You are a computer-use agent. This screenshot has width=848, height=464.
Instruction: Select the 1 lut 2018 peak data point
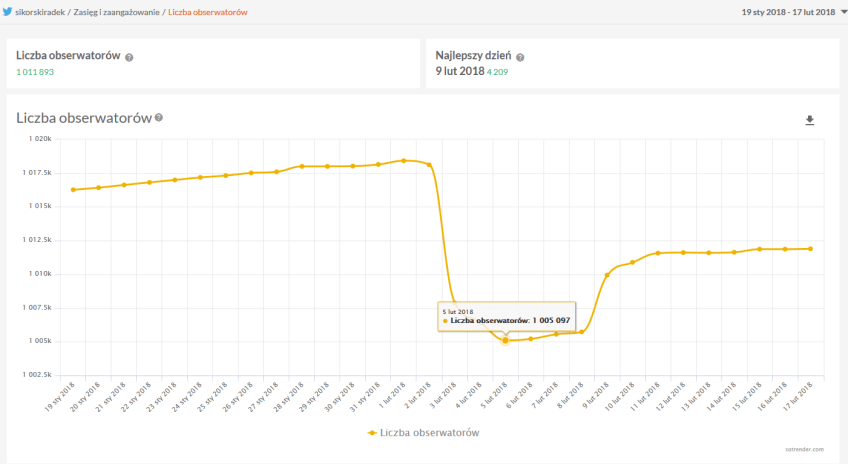tap(403, 160)
